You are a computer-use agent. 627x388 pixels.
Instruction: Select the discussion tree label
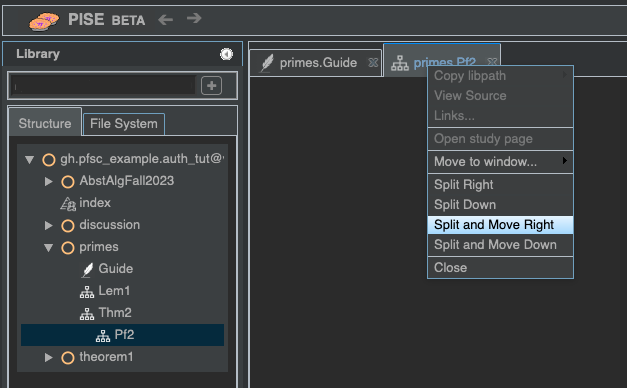(x=110, y=225)
